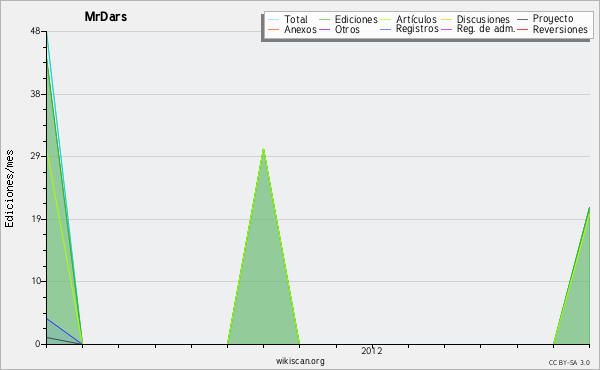
Task: Click the wikiscan.org text
Action: [300, 361]
